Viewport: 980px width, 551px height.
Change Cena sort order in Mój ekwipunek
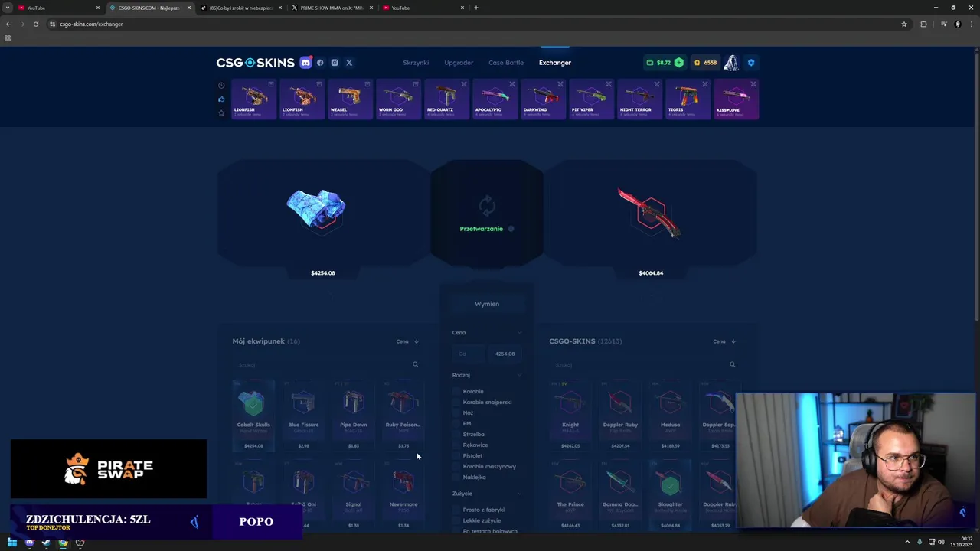407,341
